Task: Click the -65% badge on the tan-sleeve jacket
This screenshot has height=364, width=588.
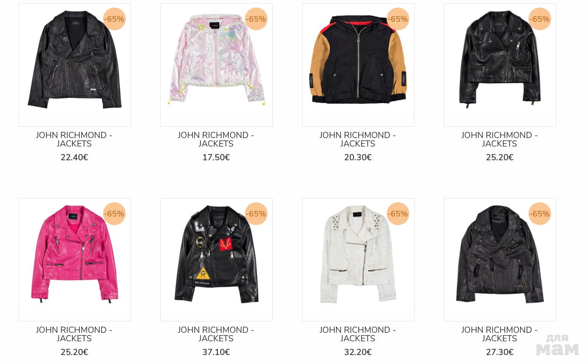Action: [x=398, y=19]
